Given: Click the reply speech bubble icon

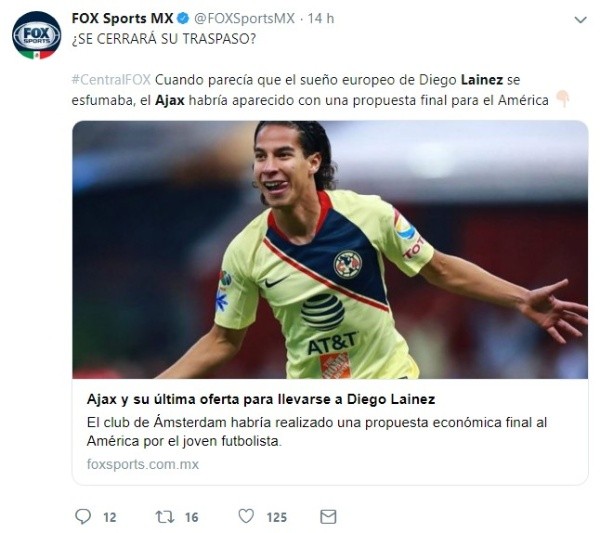Looking at the screenshot, I should 83,517.
